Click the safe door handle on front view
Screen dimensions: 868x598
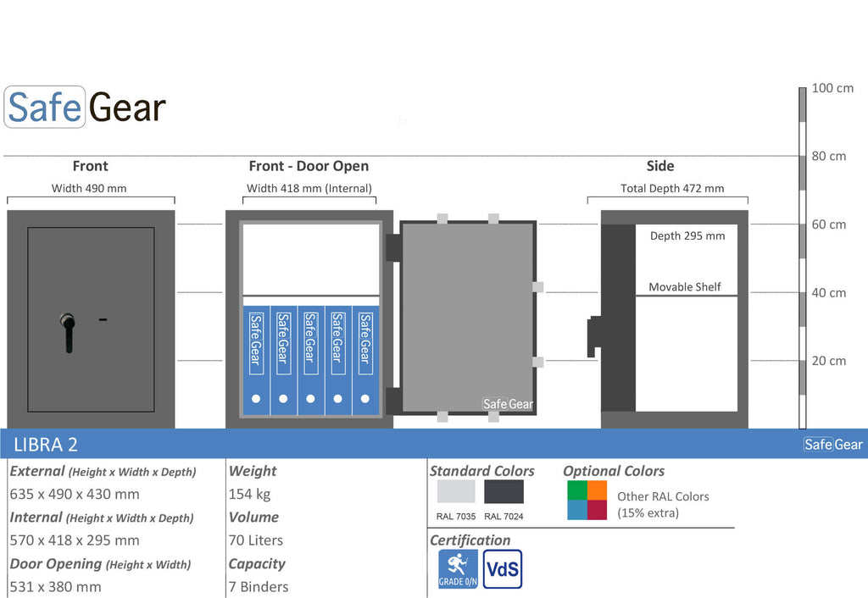pyautogui.click(x=68, y=333)
